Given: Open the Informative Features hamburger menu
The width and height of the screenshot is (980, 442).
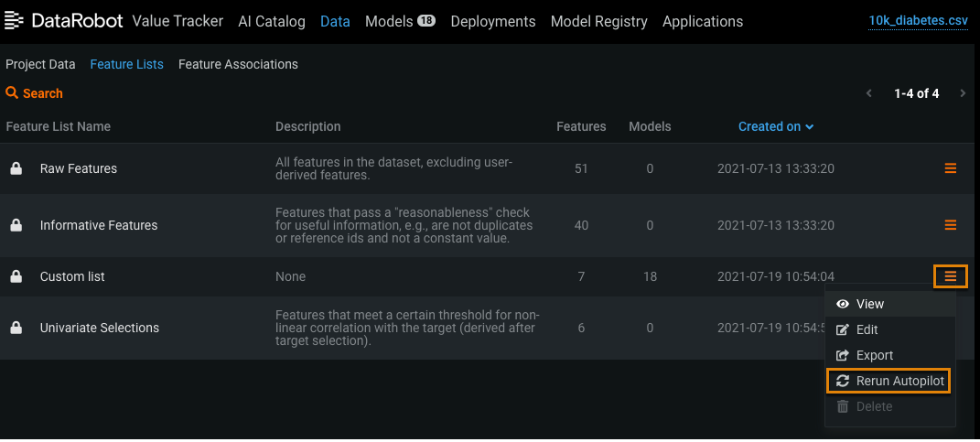Looking at the screenshot, I should (x=950, y=225).
